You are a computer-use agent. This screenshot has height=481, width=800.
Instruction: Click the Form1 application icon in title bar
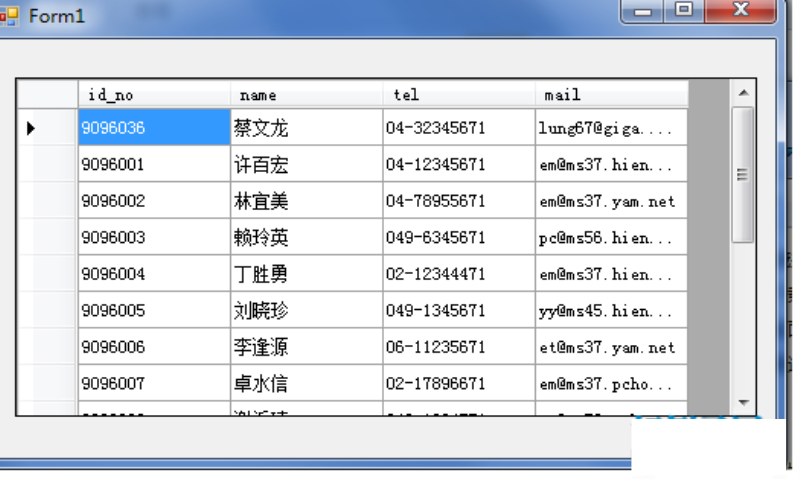(x=10, y=16)
